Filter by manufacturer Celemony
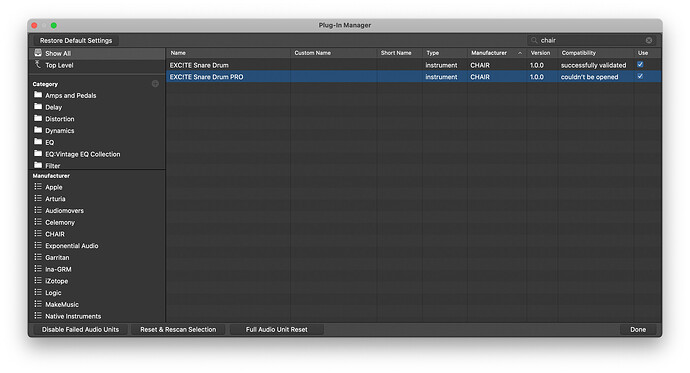 point(97,223)
